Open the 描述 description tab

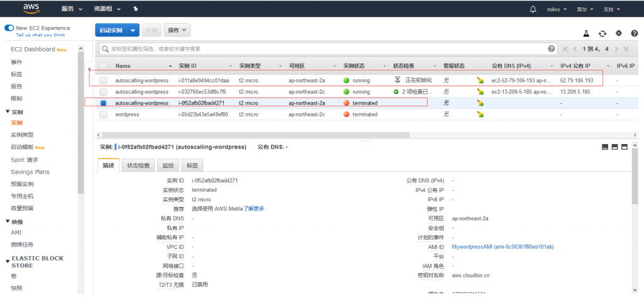[x=108, y=166]
